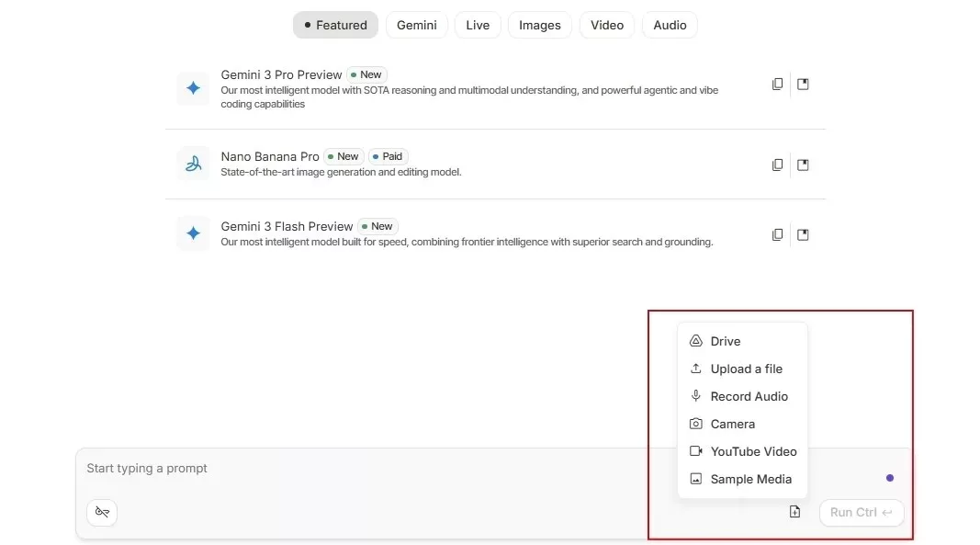
Task: Bookmark the Gemini 3 Pro Preview model
Action: point(803,84)
